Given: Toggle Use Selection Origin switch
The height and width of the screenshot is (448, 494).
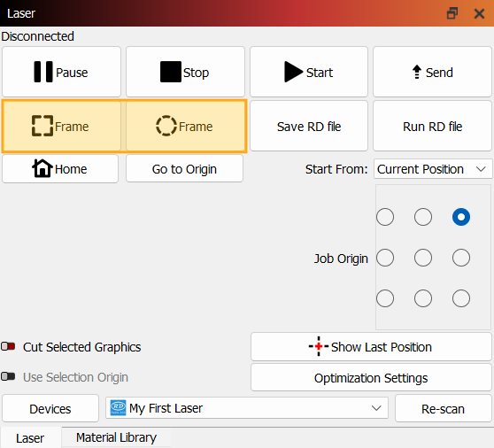Looking at the screenshot, I should coord(8,376).
